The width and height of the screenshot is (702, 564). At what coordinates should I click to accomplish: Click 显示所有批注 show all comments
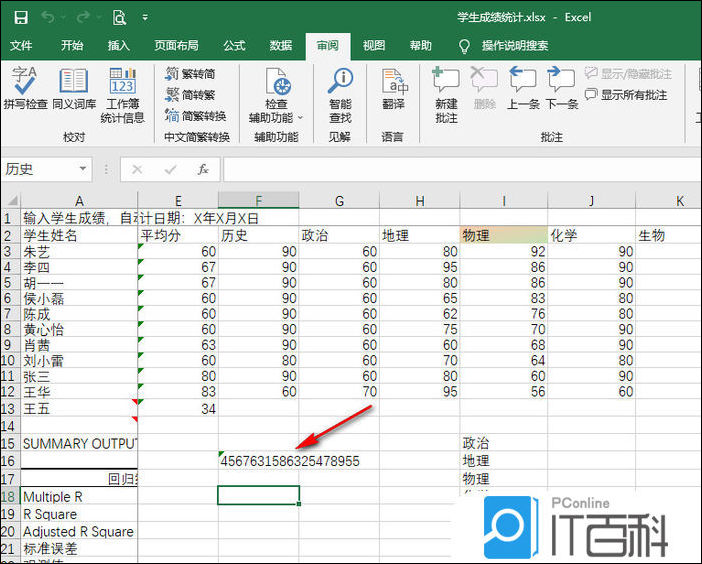point(626,95)
